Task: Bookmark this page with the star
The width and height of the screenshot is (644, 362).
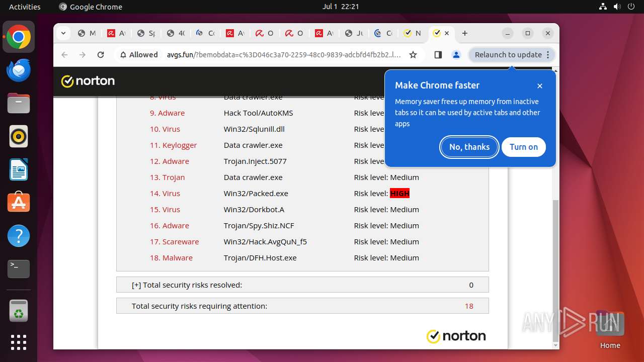Action: click(413, 55)
